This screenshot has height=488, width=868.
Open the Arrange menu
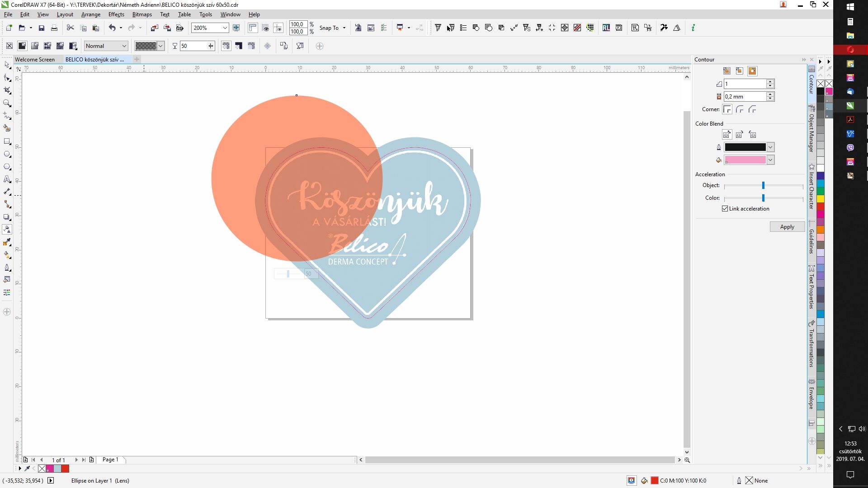[x=91, y=14]
